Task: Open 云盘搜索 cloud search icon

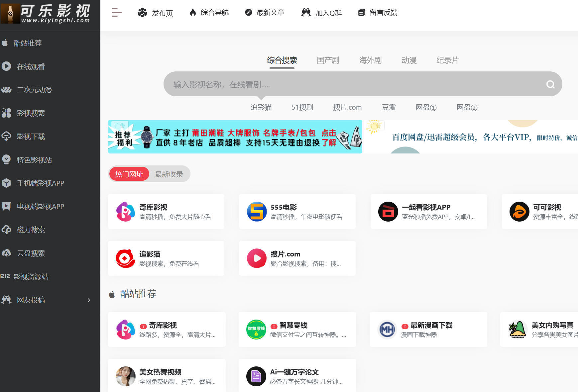Action: [x=7, y=253]
